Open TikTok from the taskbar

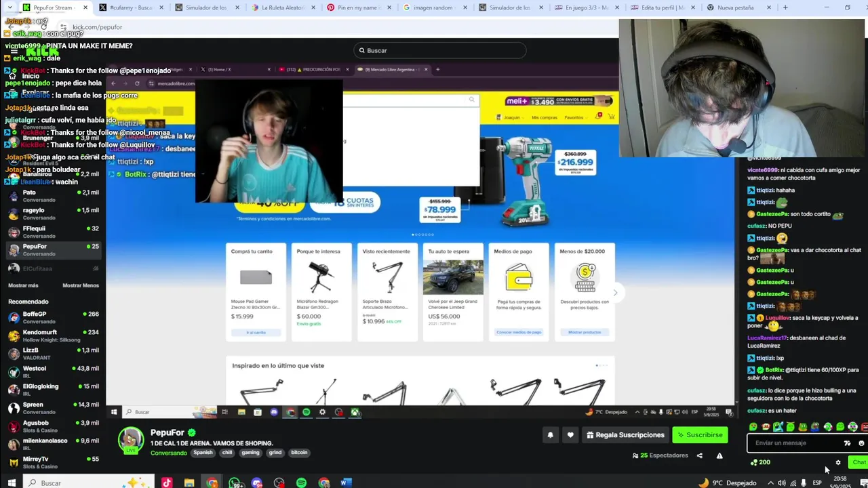(167, 483)
